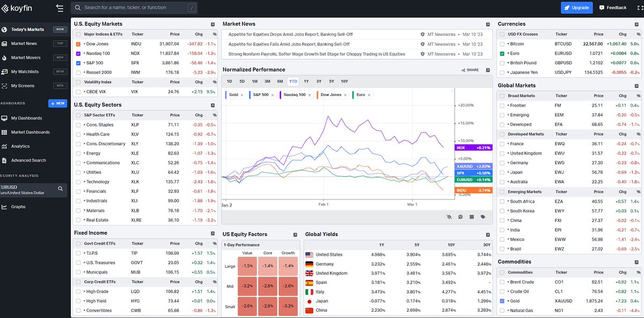Uncheck the Nasdaq 100 checkbox
The image size is (644, 318).
coord(78,53)
